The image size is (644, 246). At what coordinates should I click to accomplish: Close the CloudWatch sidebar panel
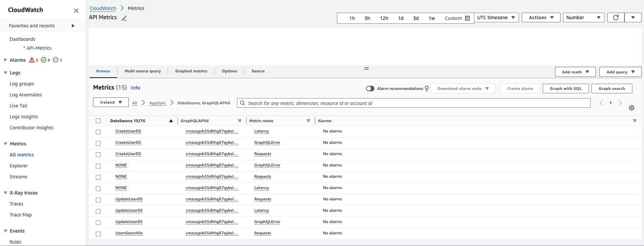(x=76, y=11)
